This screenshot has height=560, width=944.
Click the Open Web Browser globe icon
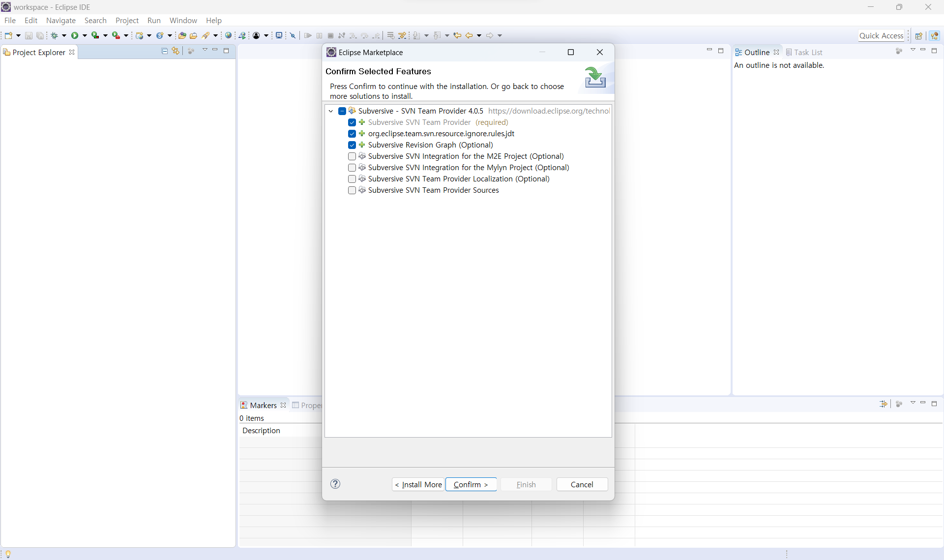click(x=228, y=35)
